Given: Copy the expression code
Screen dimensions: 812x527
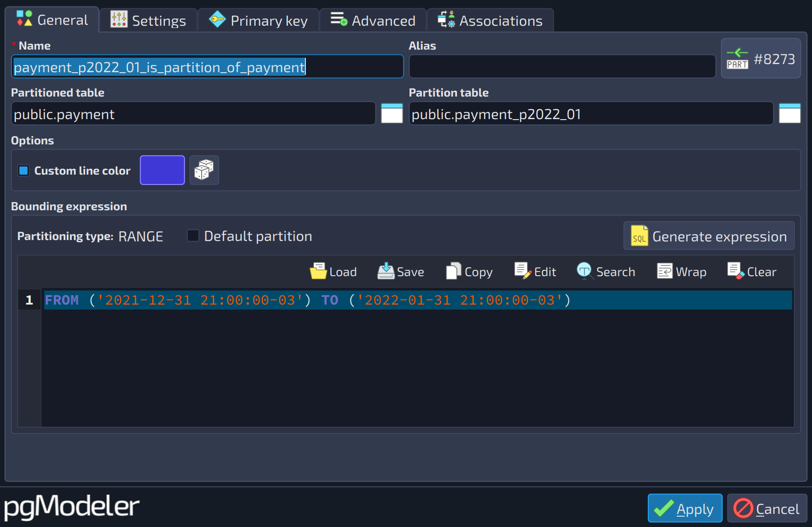Looking at the screenshot, I should point(469,272).
